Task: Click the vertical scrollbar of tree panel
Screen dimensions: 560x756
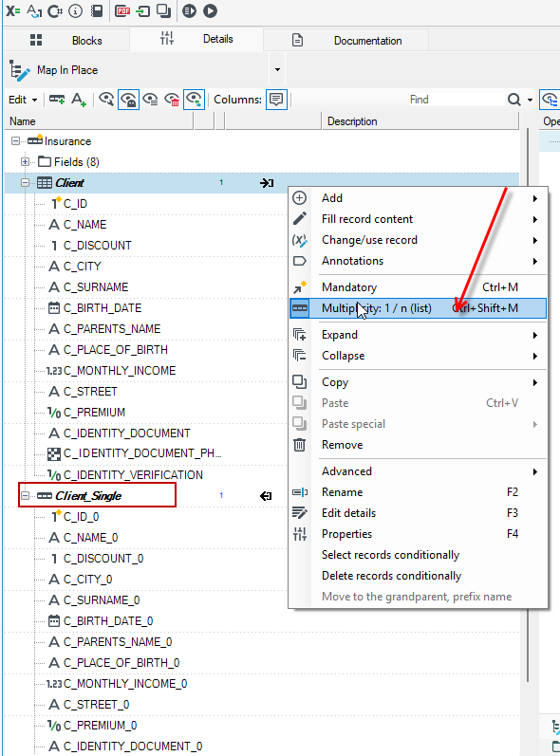Action: [528, 405]
